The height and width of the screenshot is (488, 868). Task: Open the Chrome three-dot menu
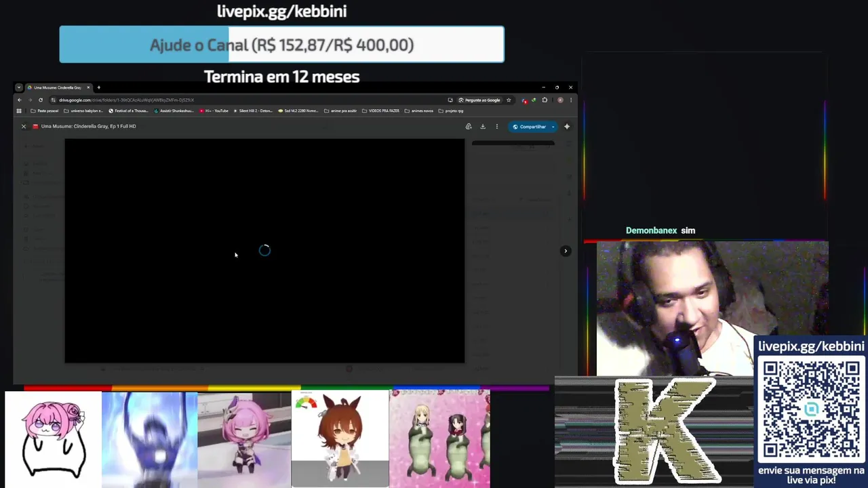coord(570,100)
